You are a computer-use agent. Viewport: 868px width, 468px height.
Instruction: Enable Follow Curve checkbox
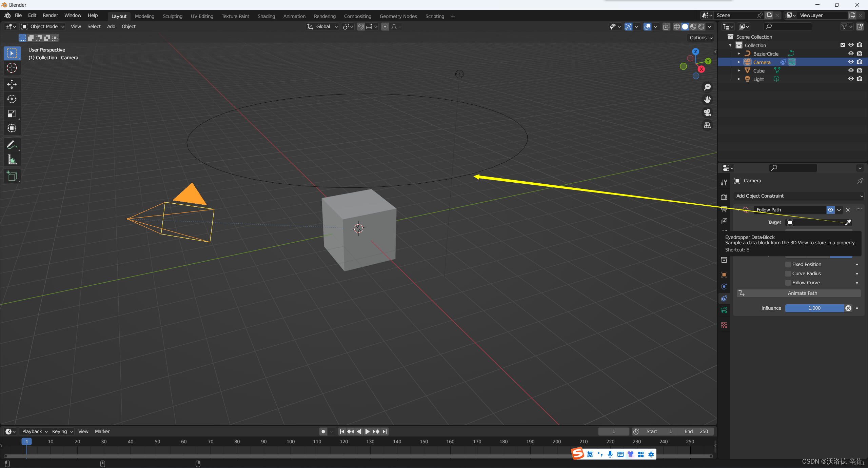[788, 283]
